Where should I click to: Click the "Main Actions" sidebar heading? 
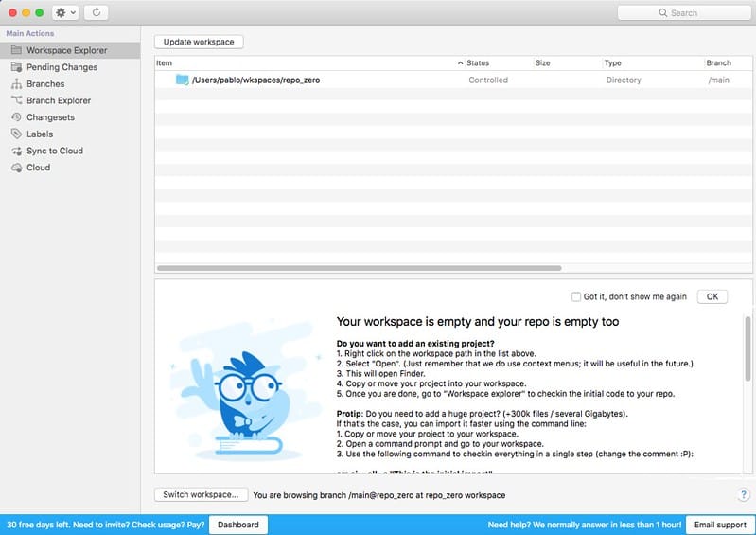(x=30, y=33)
